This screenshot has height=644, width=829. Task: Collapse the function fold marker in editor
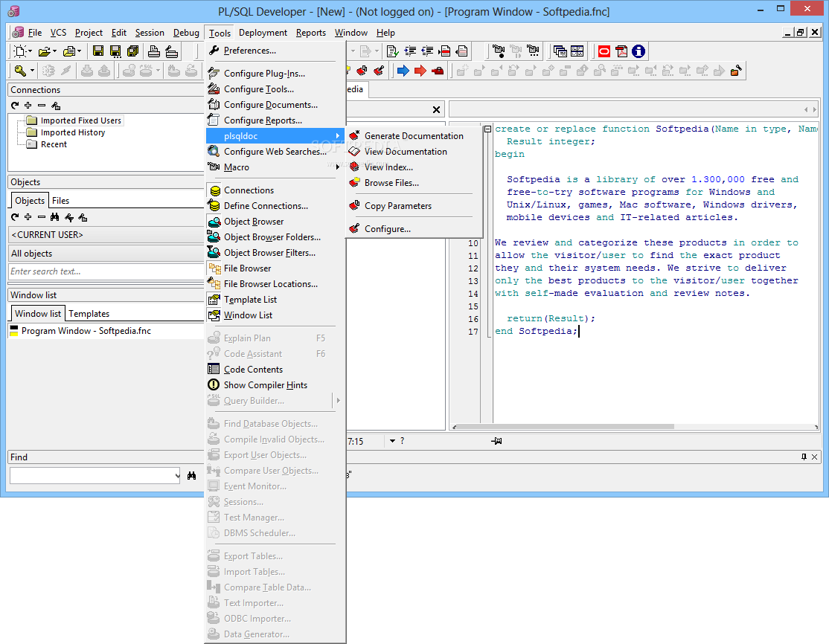(487, 129)
